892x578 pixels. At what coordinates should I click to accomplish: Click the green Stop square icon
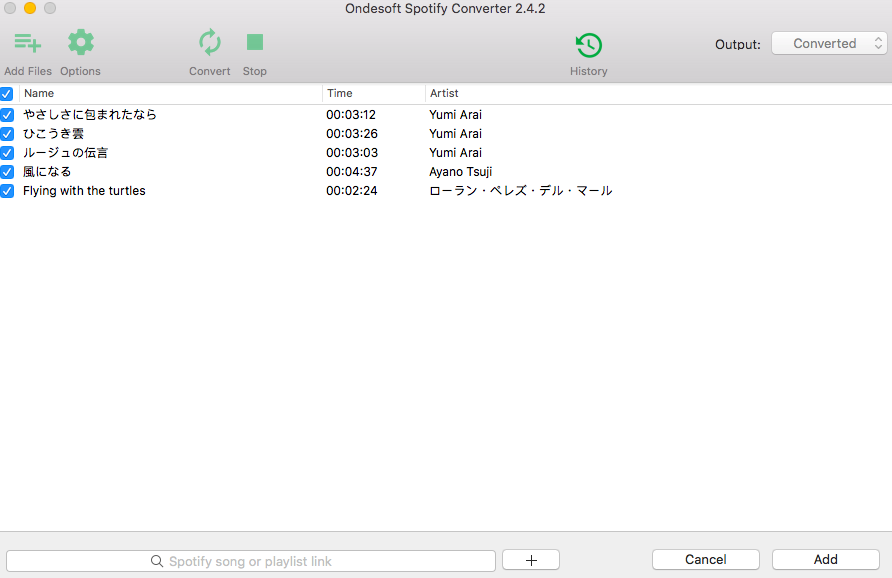(x=255, y=42)
